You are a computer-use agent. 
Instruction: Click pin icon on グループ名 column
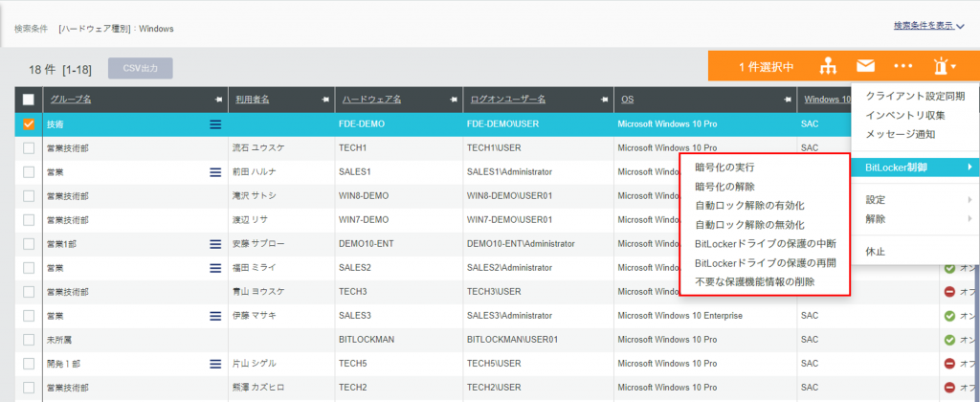218,100
